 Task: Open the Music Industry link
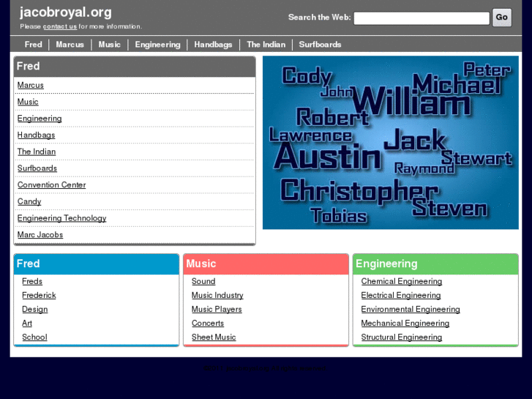tap(217, 296)
